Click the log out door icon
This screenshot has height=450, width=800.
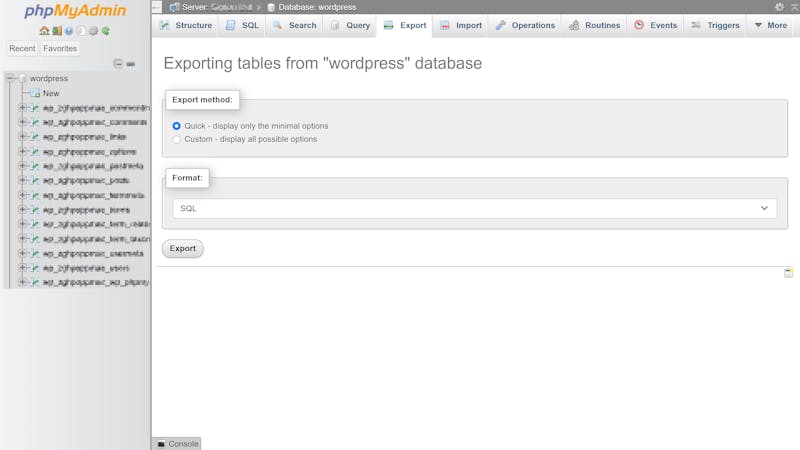(x=57, y=31)
